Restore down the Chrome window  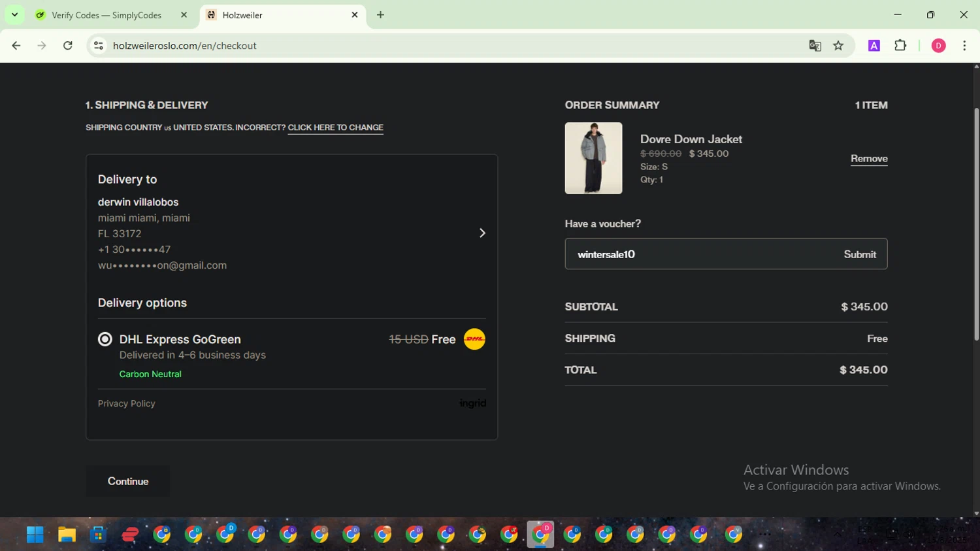930,14
